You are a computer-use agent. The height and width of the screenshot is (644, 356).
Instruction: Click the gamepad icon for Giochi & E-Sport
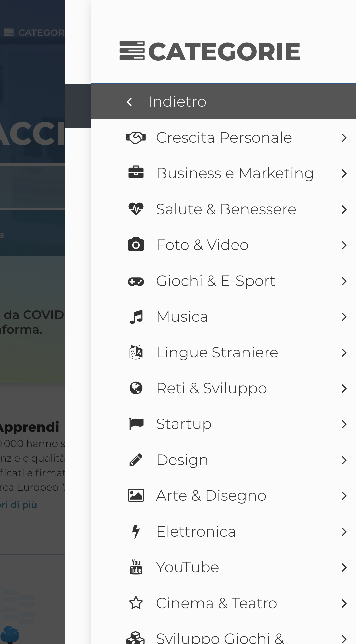tap(136, 281)
